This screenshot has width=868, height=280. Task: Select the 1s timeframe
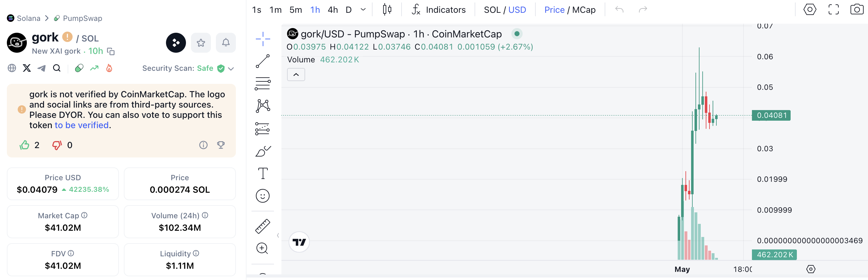tap(256, 10)
